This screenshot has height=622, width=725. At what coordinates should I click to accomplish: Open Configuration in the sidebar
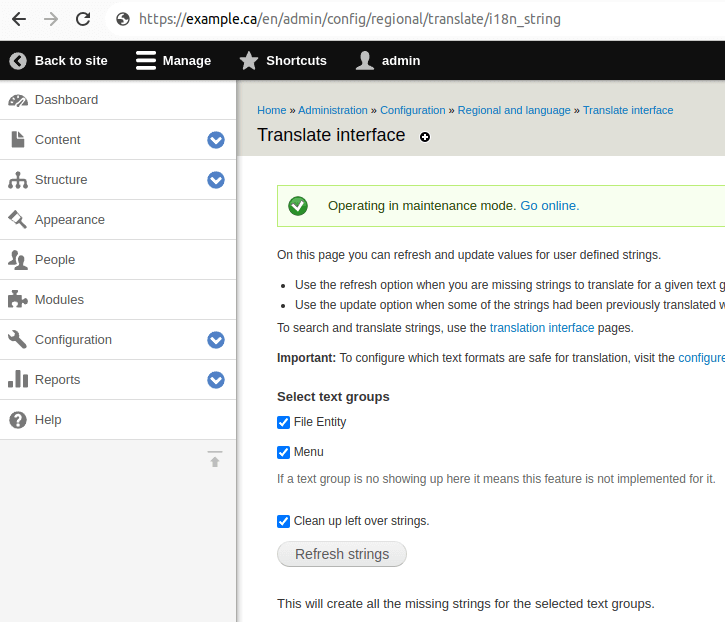(73, 340)
